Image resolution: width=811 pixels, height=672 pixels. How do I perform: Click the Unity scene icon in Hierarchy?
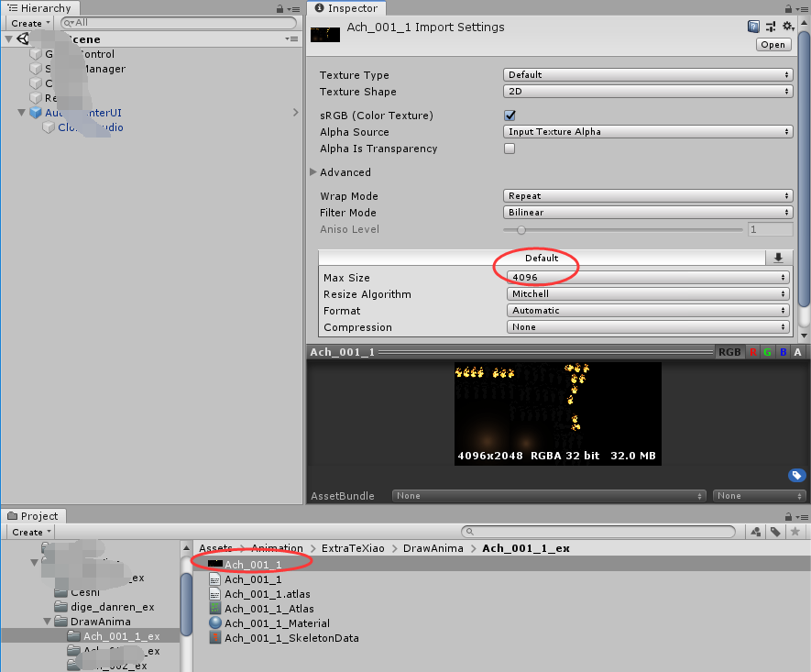(23, 39)
